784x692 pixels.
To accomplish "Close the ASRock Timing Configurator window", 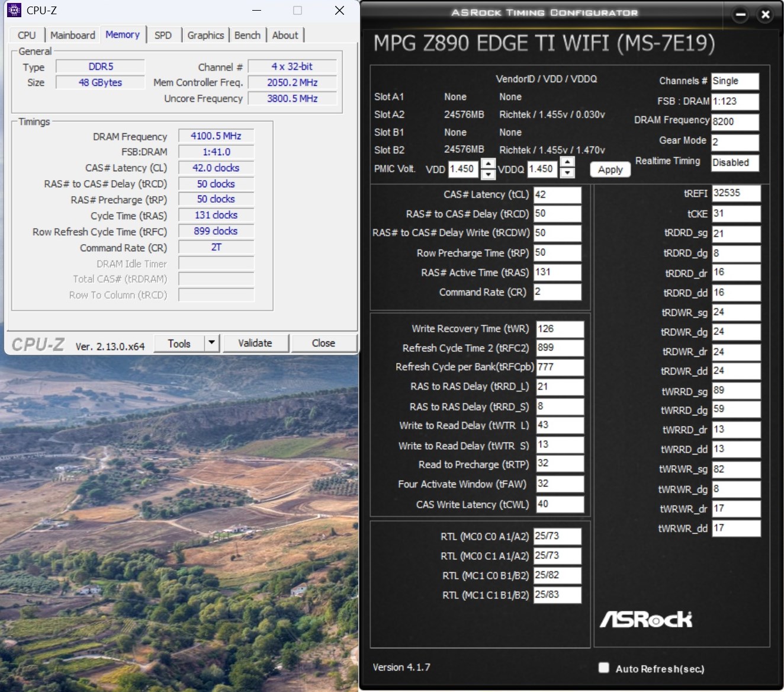I will [x=765, y=15].
